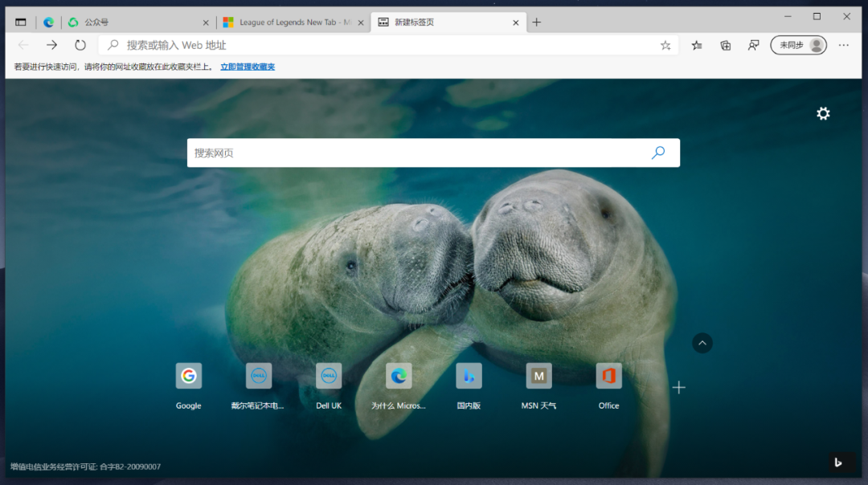Open the 戴尔笔记本电 quick link
The image size is (868, 485).
click(258, 386)
